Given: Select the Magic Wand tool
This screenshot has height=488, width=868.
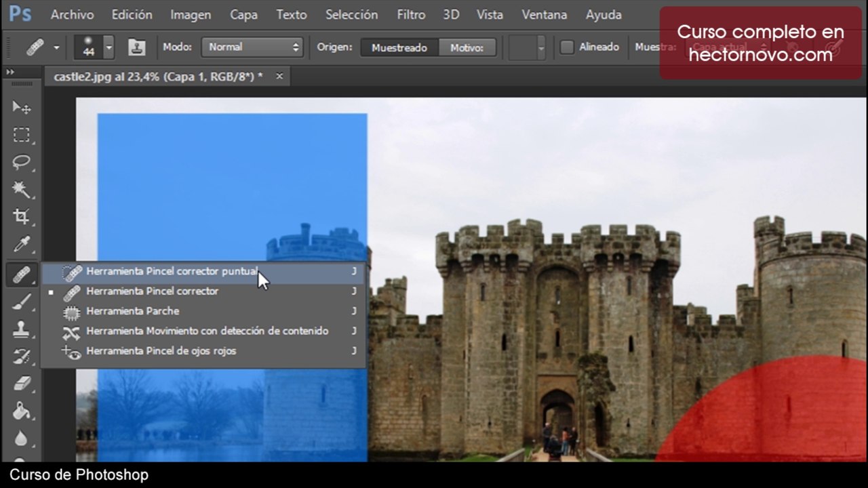Looking at the screenshot, I should [x=22, y=190].
